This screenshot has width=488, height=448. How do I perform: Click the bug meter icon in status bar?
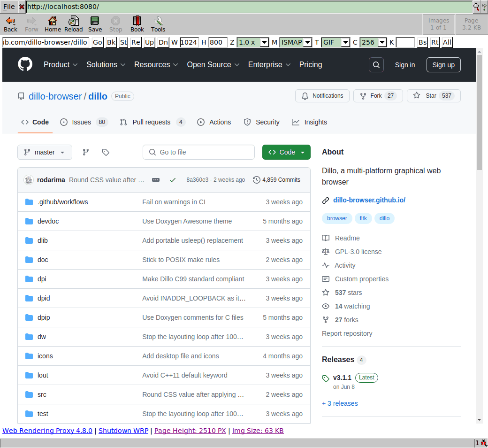[483, 443]
